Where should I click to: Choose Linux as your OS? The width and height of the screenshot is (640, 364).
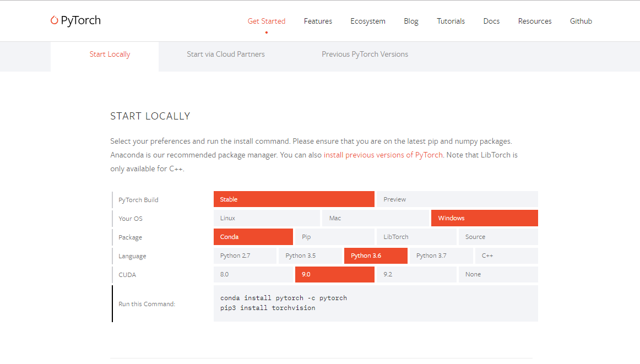tap(267, 218)
